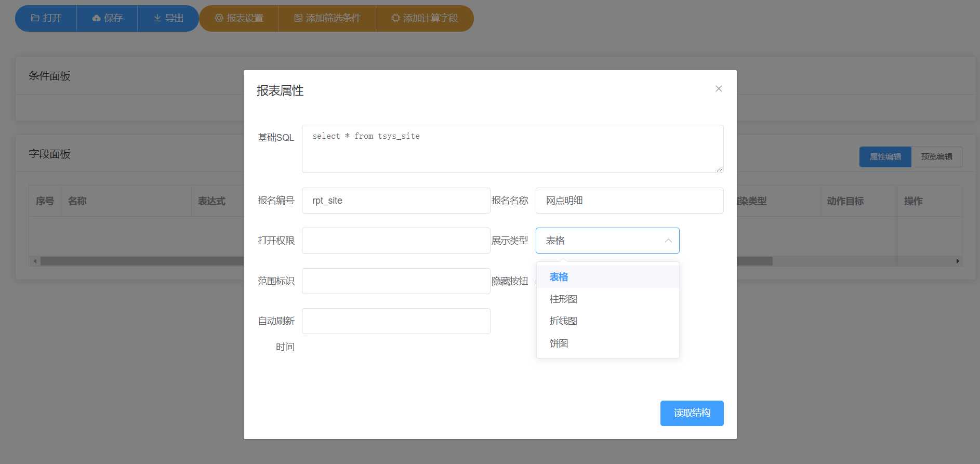Screen dimensions: 980x464
Task: Click the 表达式 column header
Action: pos(211,201)
